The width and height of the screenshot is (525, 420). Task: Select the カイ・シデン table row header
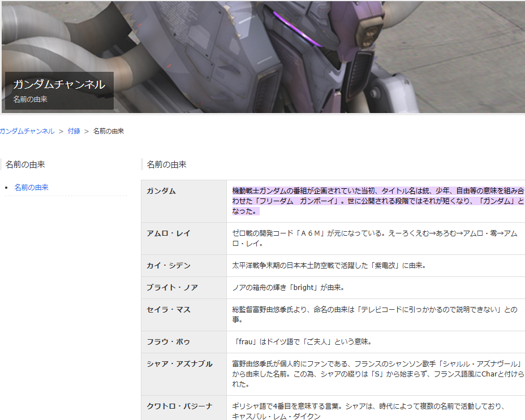click(184, 266)
